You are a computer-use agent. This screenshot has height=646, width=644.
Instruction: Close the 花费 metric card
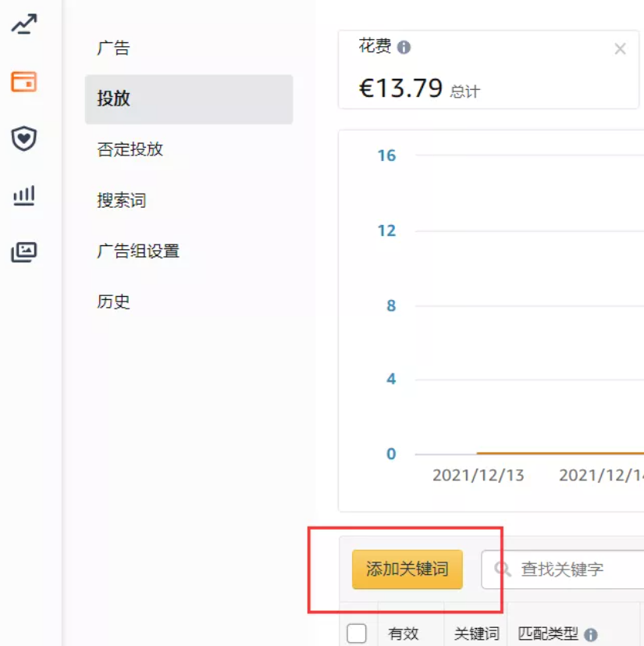tap(620, 48)
